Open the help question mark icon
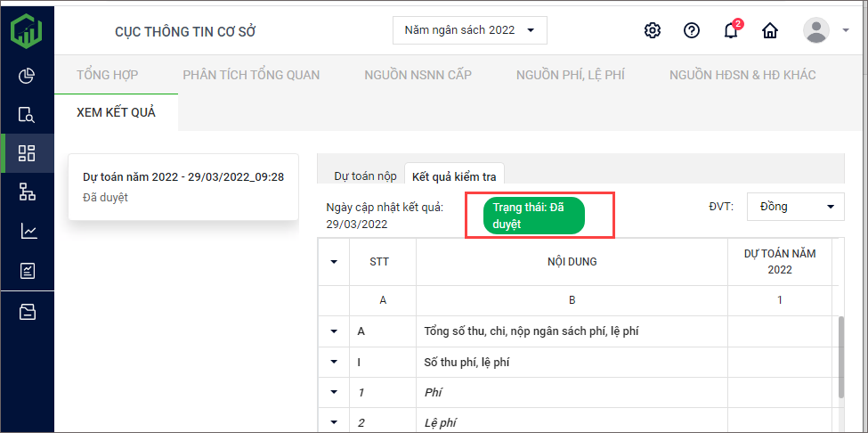 [692, 30]
